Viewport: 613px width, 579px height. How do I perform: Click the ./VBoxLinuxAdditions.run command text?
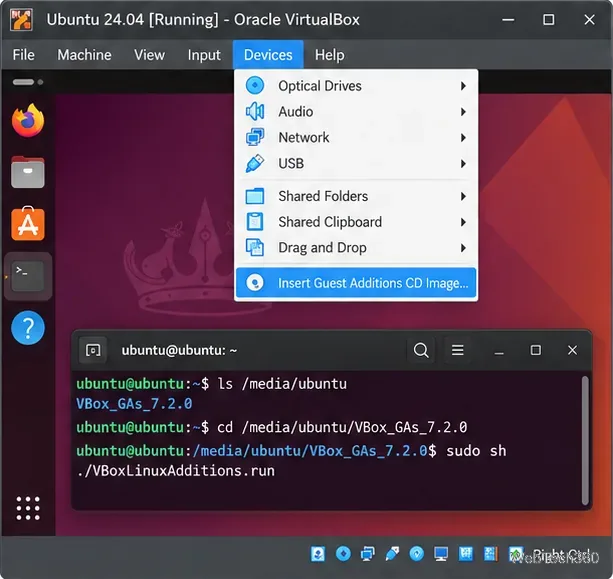tap(176, 471)
